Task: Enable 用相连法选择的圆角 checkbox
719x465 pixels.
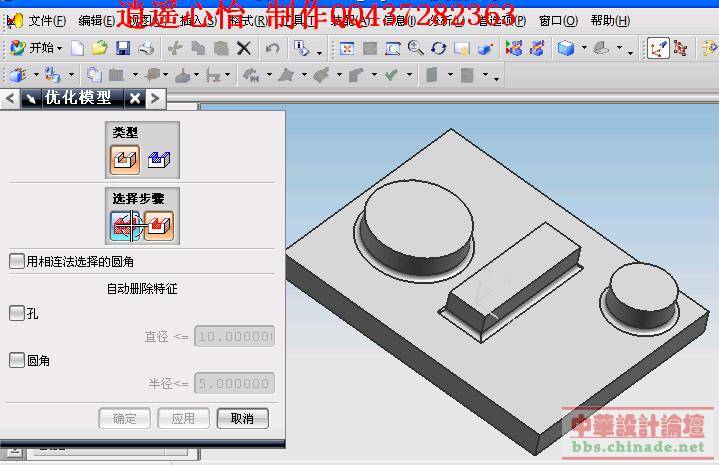Action: (x=17, y=261)
